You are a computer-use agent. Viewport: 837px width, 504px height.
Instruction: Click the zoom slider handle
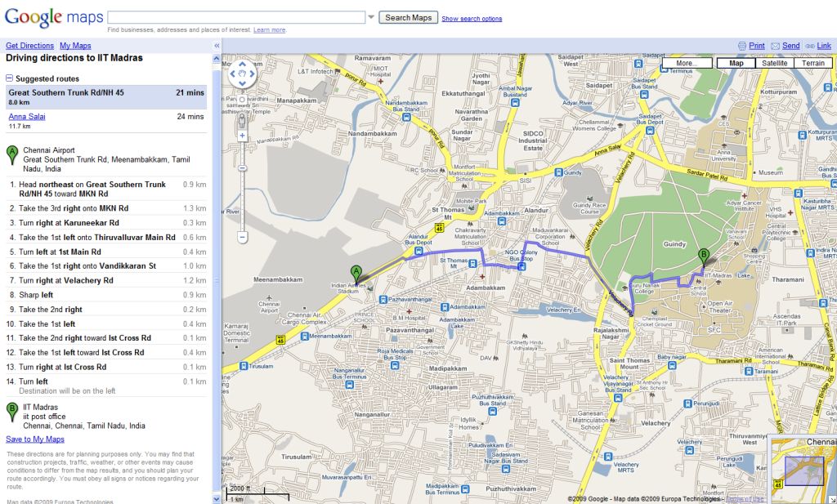click(242, 168)
